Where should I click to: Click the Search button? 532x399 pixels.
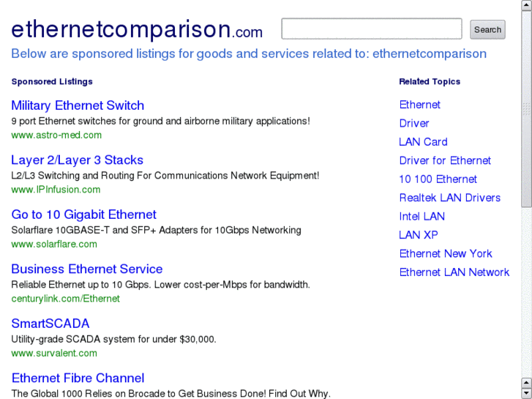[x=487, y=30]
